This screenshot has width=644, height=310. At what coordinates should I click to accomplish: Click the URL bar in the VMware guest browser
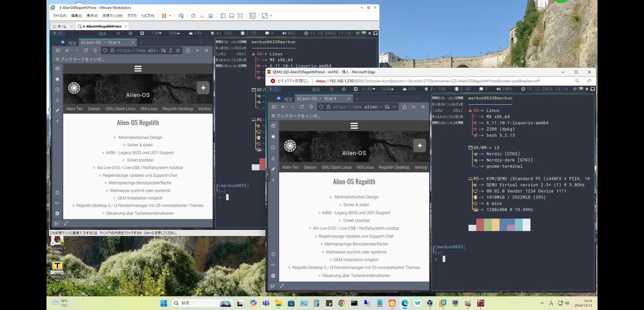142,50
